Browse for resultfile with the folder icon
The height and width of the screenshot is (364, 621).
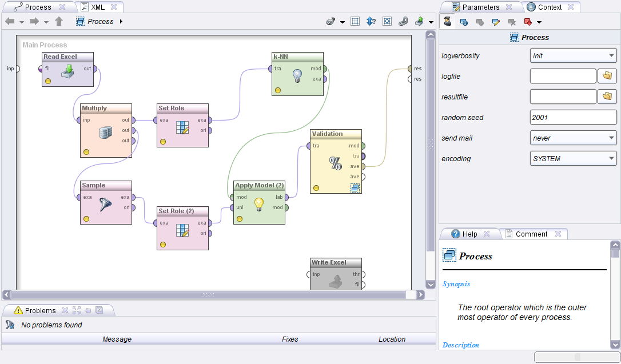[607, 96]
